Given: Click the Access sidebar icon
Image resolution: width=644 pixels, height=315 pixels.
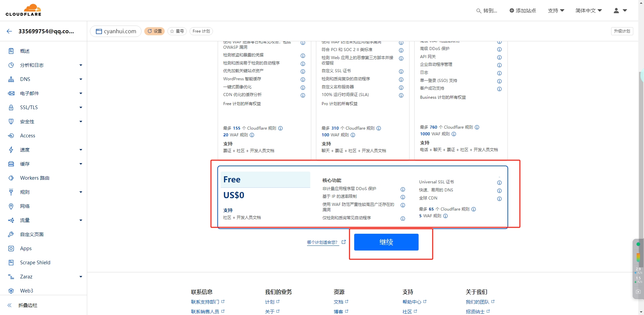Looking at the screenshot, I should (x=11, y=136).
